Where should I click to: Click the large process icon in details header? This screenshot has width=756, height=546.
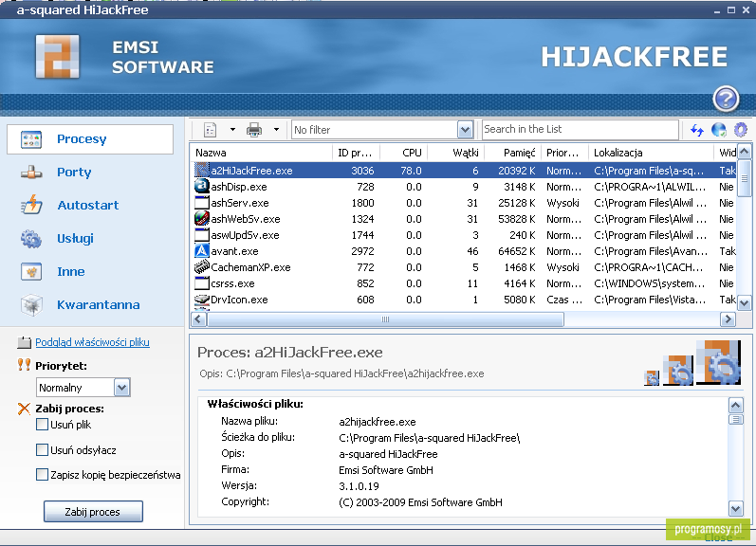718,362
